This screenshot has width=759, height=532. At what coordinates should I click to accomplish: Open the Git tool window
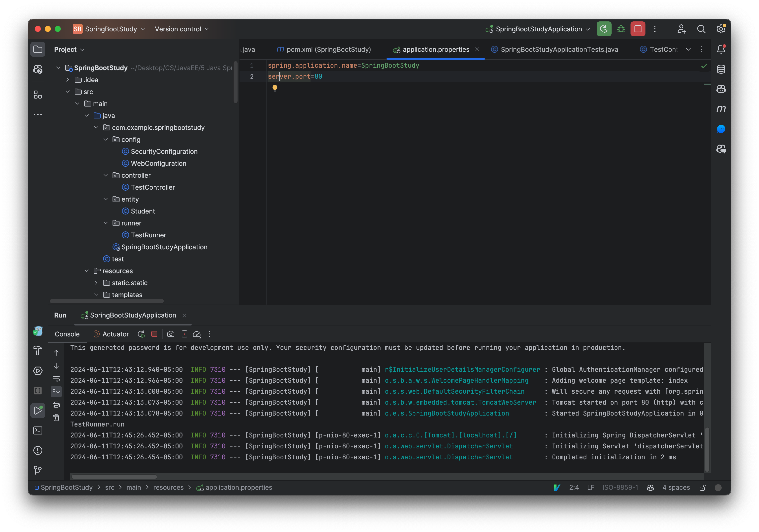(x=38, y=470)
